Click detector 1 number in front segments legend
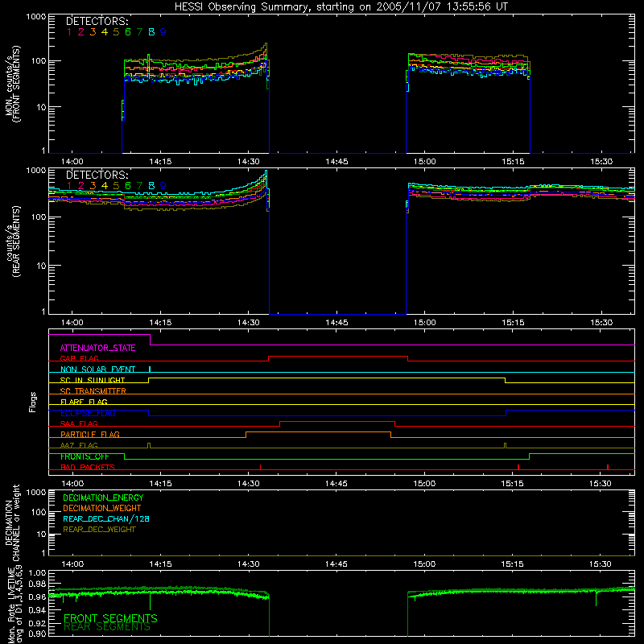Screen dimensions: 644x644 point(69,32)
